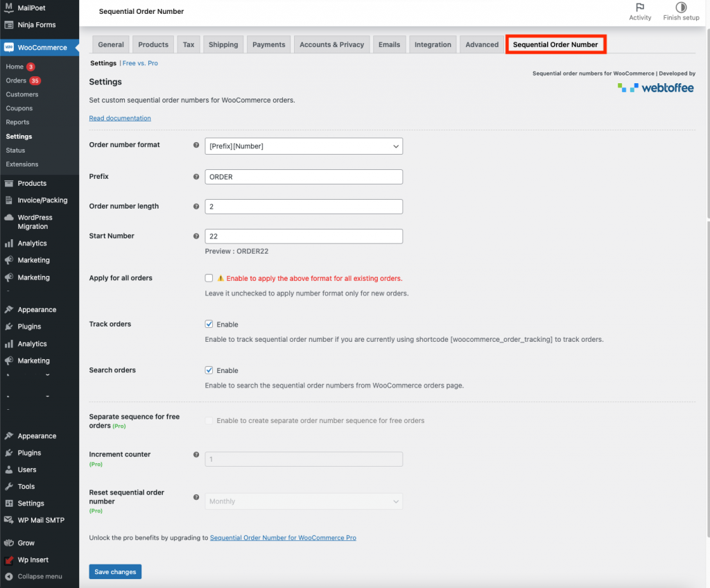Click help icon for Reset sequential order number
710x588 pixels.
tap(196, 497)
